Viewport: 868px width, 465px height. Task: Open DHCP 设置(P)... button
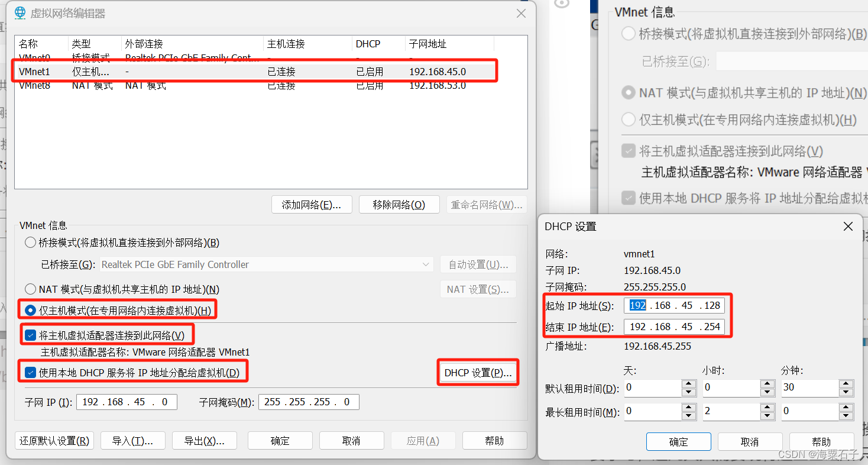coord(478,373)
